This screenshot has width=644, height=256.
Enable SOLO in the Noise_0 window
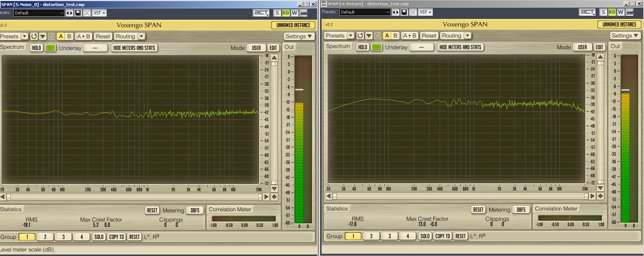(x=99, y=237)
